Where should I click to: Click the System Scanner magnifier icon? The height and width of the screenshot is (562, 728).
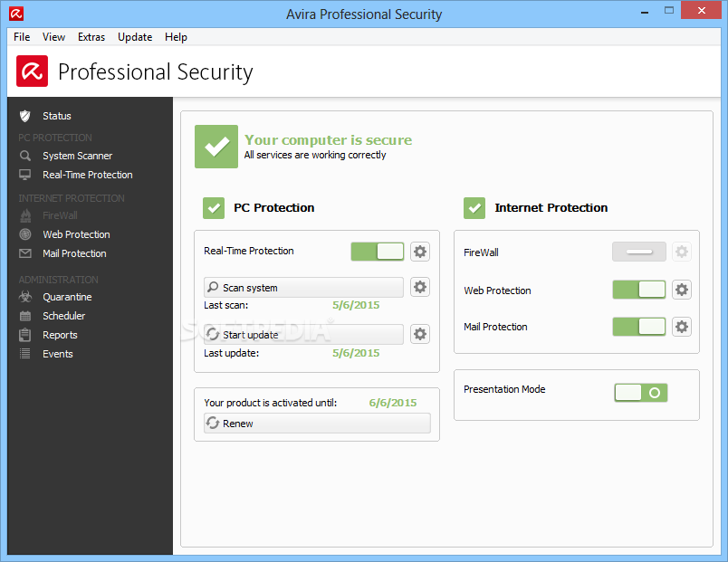(25, 156)
